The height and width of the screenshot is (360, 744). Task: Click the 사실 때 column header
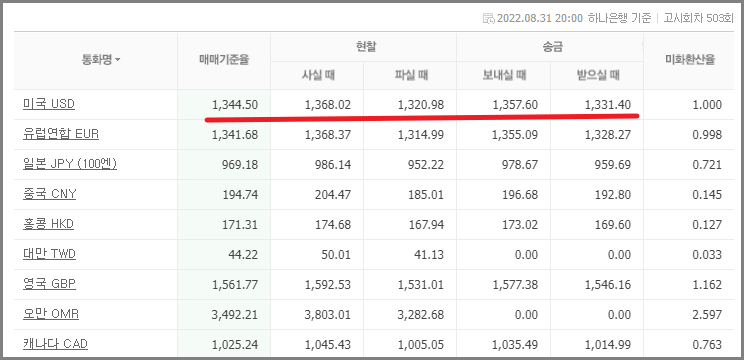317,75
